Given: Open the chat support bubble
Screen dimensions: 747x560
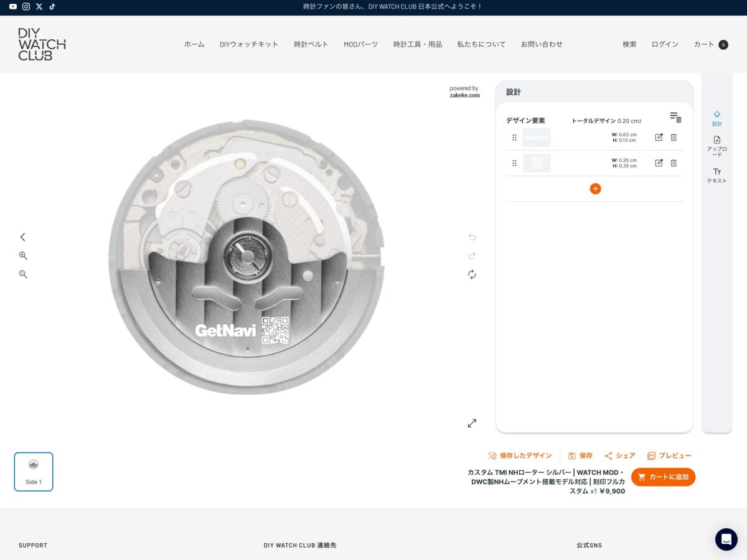Looking at the screenshot, I should pos(726,539).
